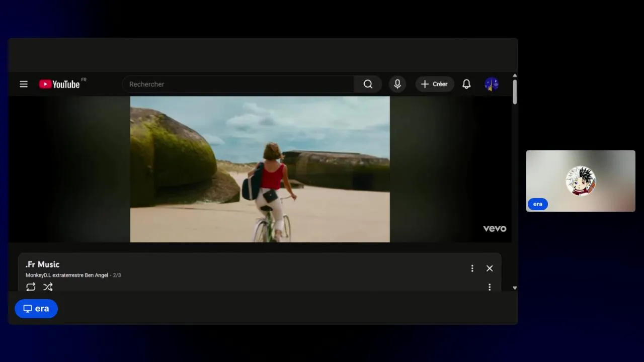
Task: Open .Fr Music playlist title
Action: [x=42, y=264]
